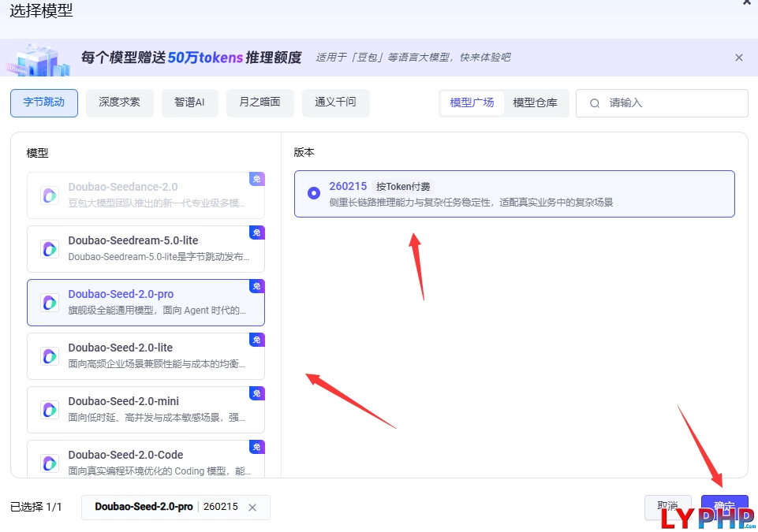Viewport: 758px width, 532px height.
Task: Open the 智谱AI tab
Action: [x=189, y=102]
